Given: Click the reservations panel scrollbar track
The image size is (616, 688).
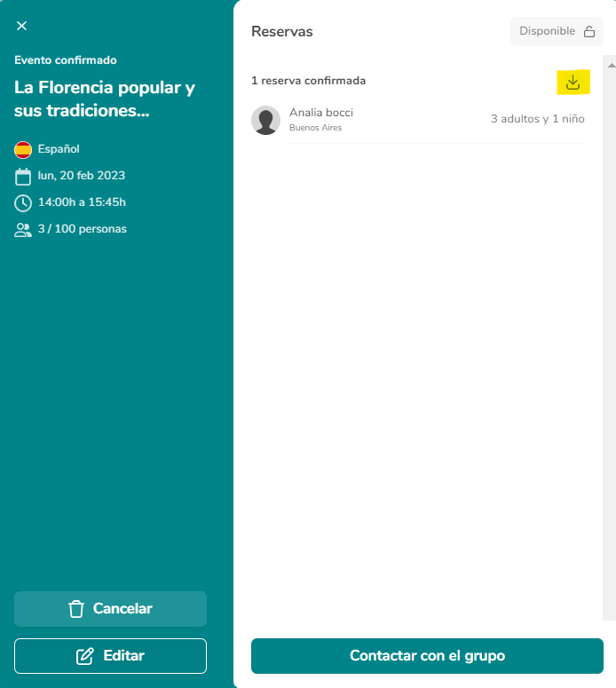Looking at the screenshot, I should [x=609, y=343].
